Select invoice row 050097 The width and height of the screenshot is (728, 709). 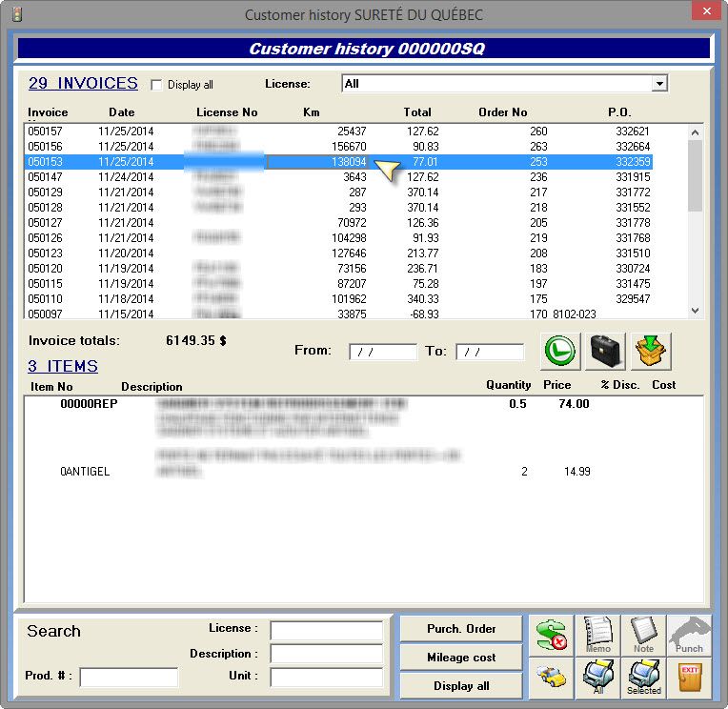pyautogui.click(x=338, y=314)
